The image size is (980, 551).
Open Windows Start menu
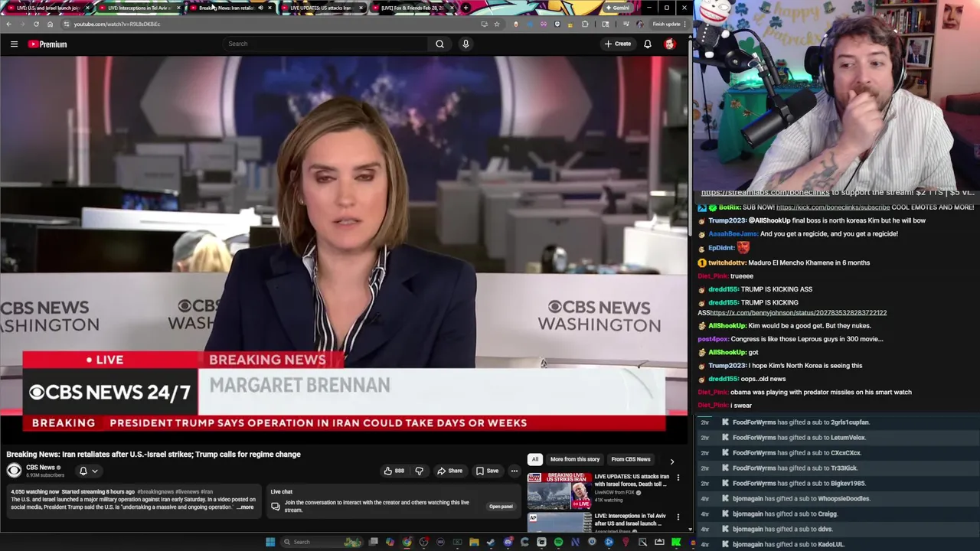tap(270, 542)
